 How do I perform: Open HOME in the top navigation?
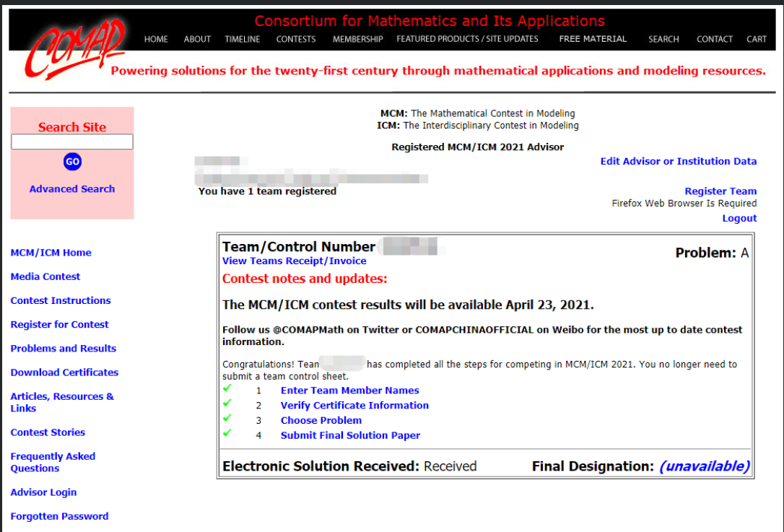156,39
